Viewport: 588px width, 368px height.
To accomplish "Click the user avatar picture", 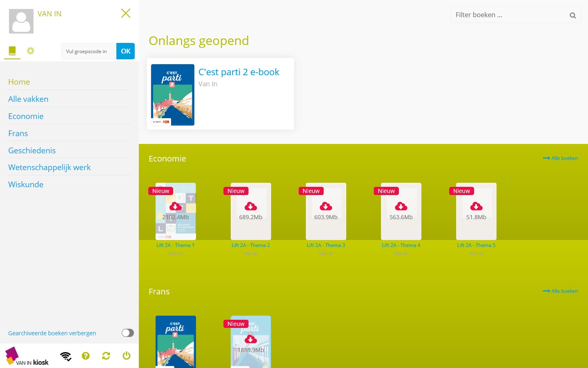I will coord(21,21).
